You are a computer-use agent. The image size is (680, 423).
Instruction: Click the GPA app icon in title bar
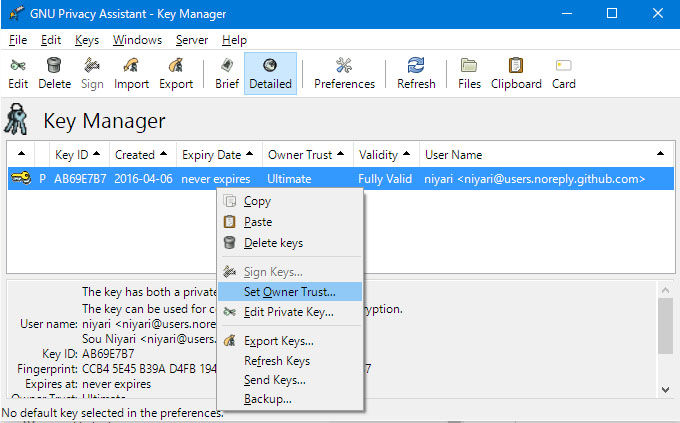tap(16, 13)
